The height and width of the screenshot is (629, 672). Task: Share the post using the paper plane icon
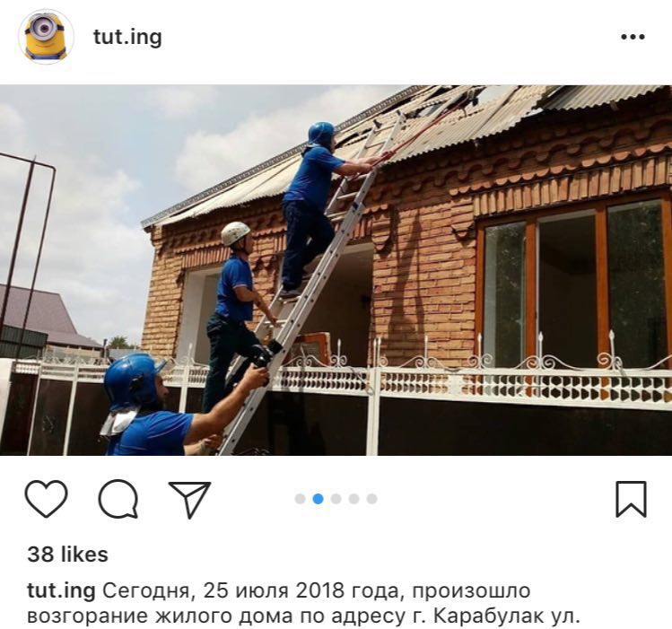coord(190,499)
